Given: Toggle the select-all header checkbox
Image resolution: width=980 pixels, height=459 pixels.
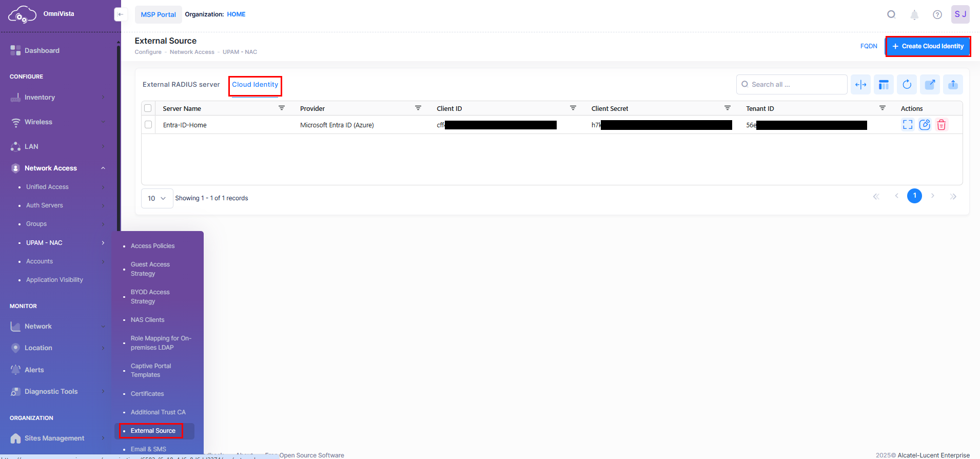Looking at the screenshot, I should click(148, 108).
